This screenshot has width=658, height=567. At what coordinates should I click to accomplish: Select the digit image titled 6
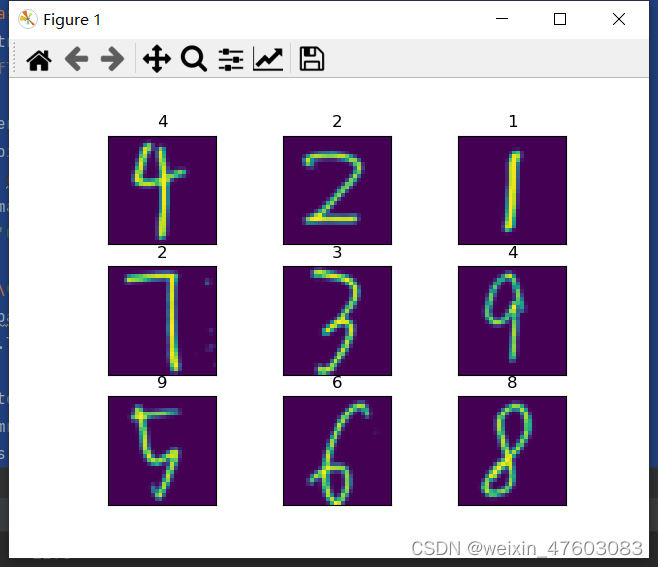tap(337, 451)
